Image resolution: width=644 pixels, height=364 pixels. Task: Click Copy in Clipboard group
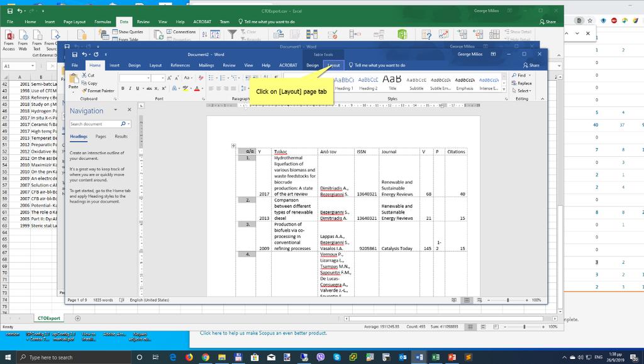(x=90, y=83)
